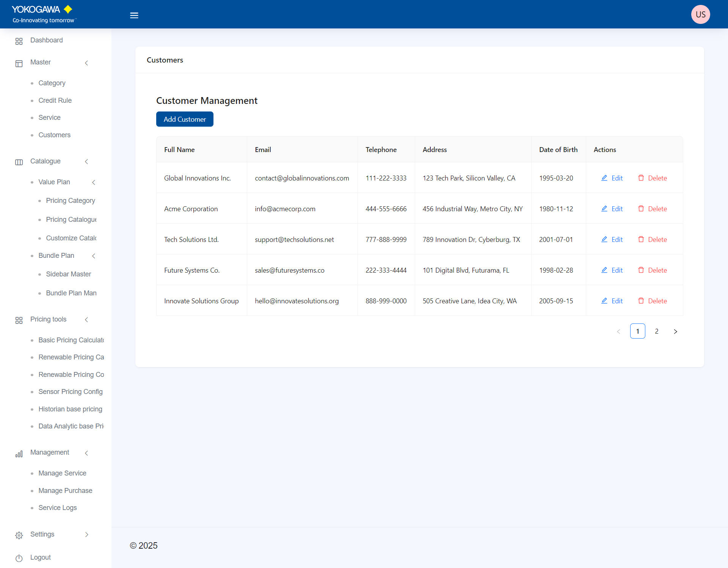Click the pencil Edit icon for Acme Corporation
Screen dimensions: 728x568
tap(604, 209)
